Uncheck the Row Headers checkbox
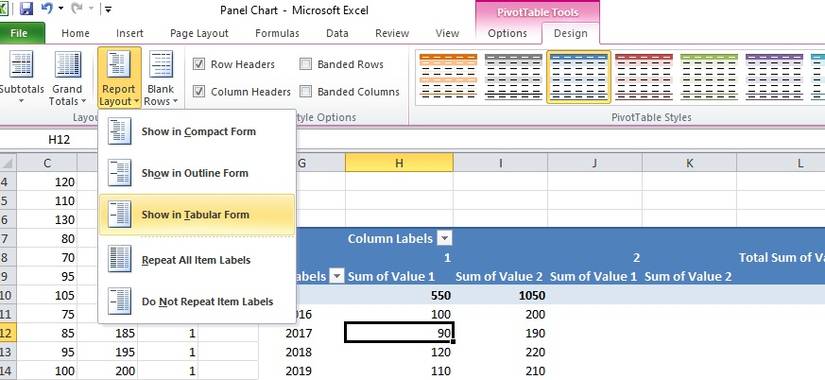The height and width of the screenshot is (380, 825). 199,64
